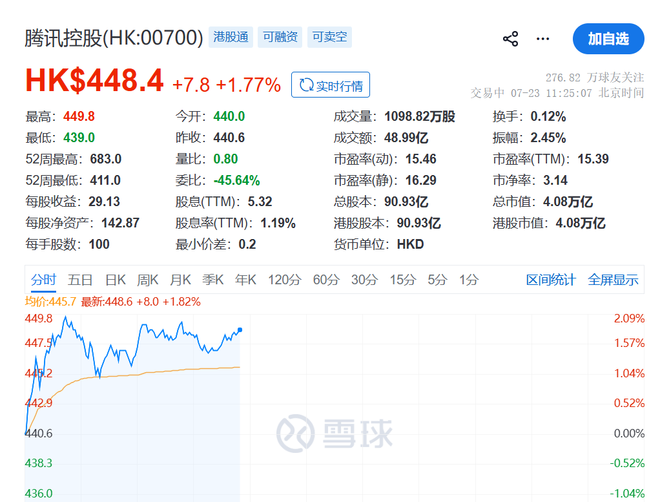Click the 市盈率(动) value 15.46

[x=421, y=159]
